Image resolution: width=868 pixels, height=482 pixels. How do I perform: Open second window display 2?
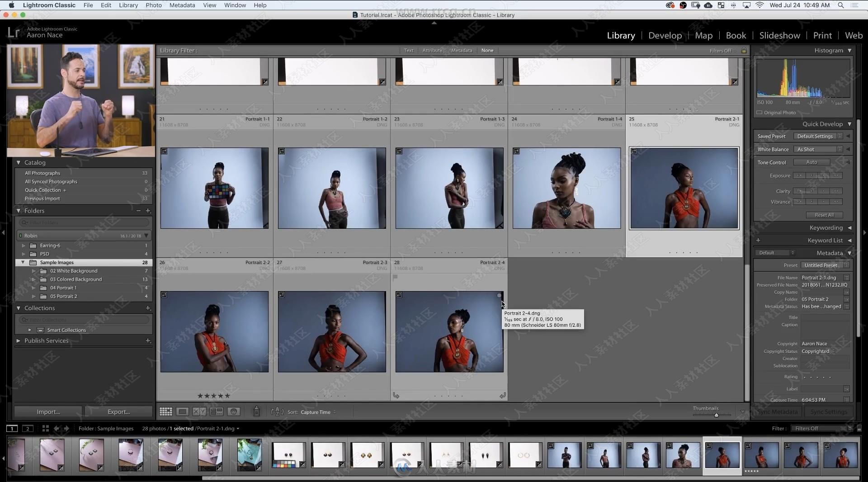pyautogui.click(x=28, y=428)
